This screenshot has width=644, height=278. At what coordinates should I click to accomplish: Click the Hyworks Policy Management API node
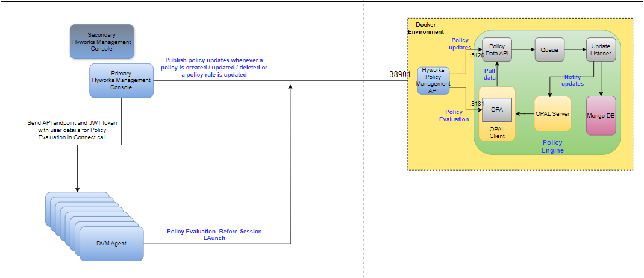click(x=433, y=81)
